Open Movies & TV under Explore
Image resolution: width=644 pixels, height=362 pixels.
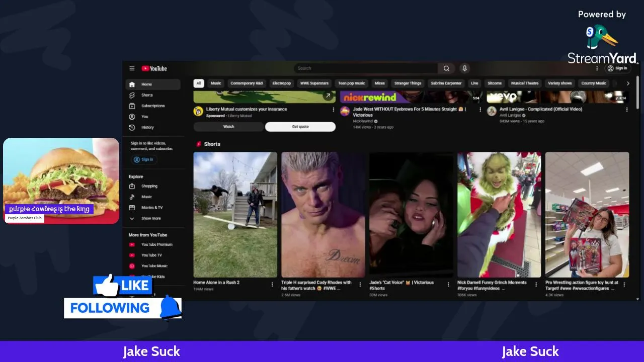[153, 208]
